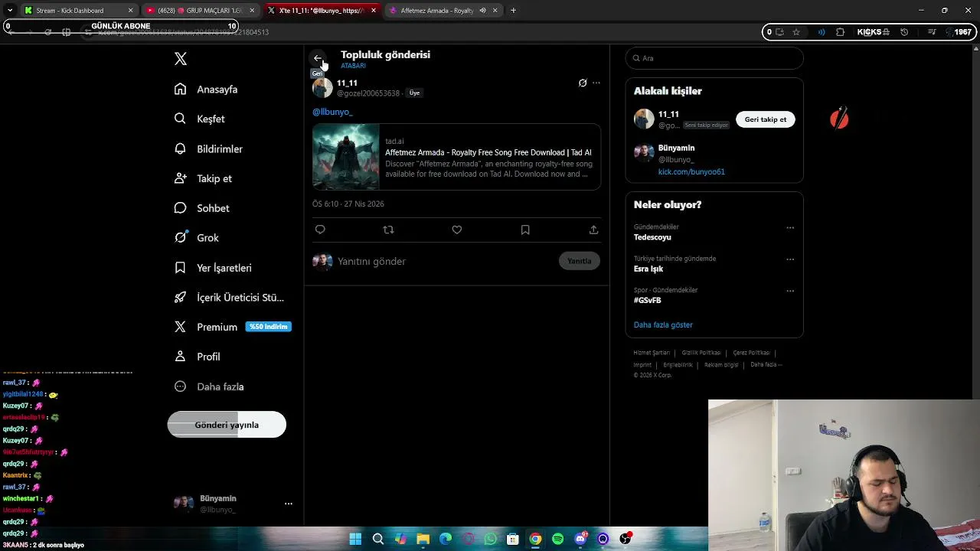The image size is (980, 551).
Task: Mute the Affetmez Armada tab audio
Action: 482,11
